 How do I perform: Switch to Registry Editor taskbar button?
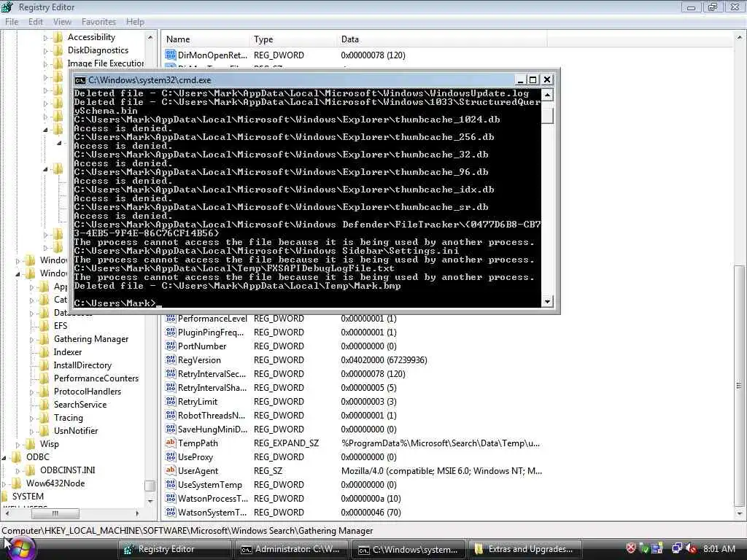coord(175,549)
